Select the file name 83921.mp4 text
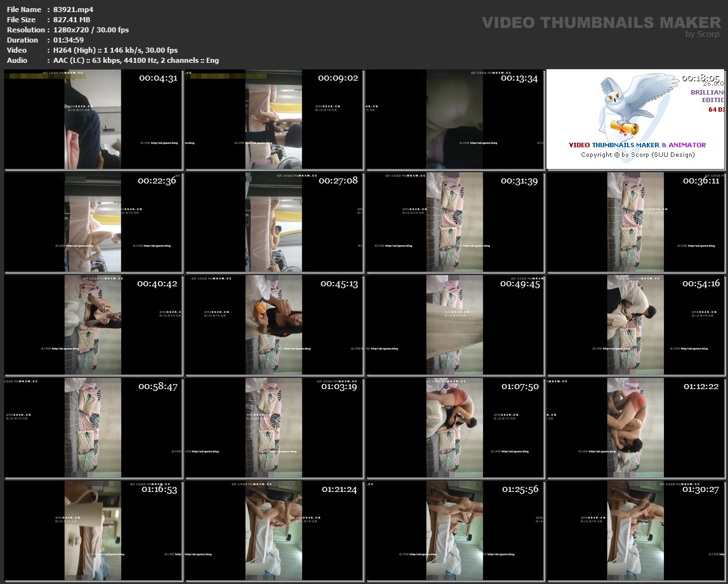Screen dimensions: 728x584 click(73, 10)
